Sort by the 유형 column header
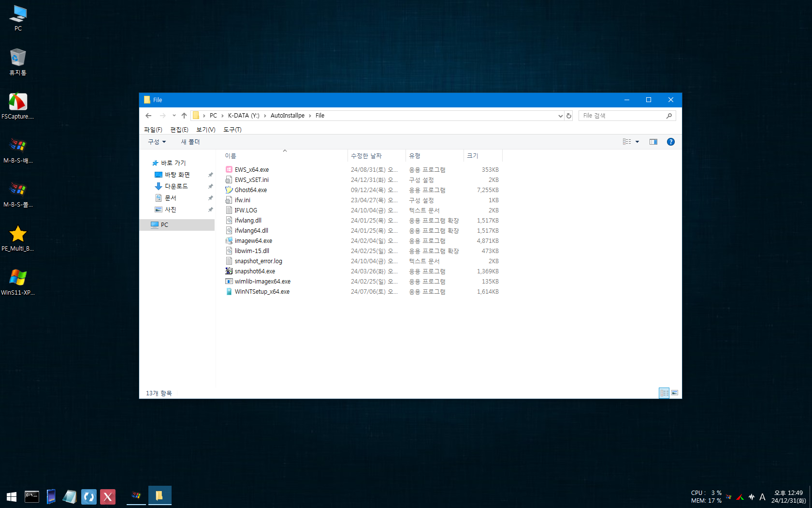Screen dimensions: 812x508 tap(435, 156)
